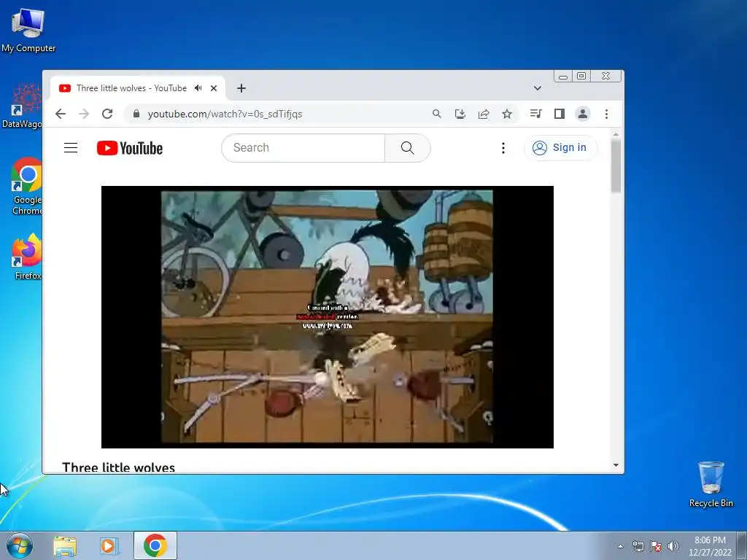This screenshot has height=560, width=747.
Task: Click the forward navigation arrow
Action: click(84, 114)
